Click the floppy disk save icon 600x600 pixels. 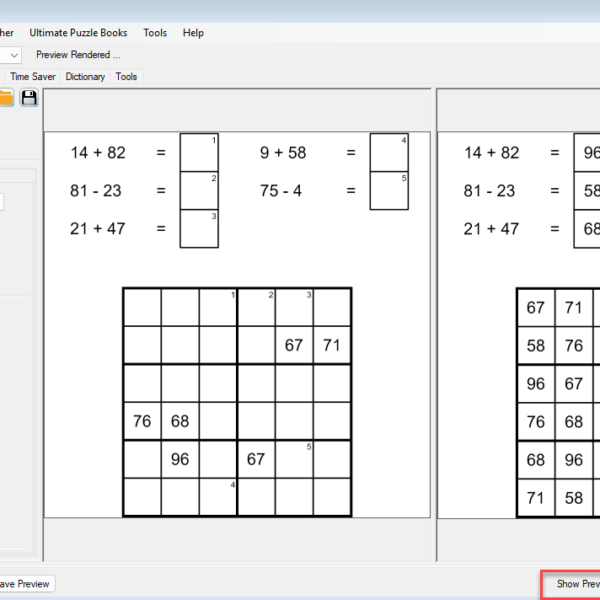[x=29, y=98]
